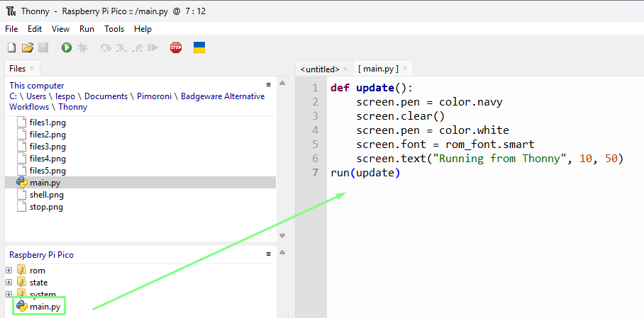
Task: Open Raspberry Pi Pico panel hamburger menu
Action: click(x=269, y=254)
